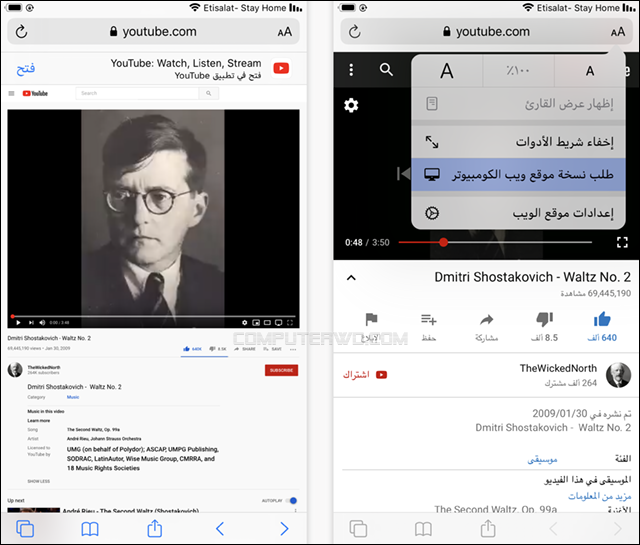Tap the right phone's youtube.com address field

[x=487, y=31]
